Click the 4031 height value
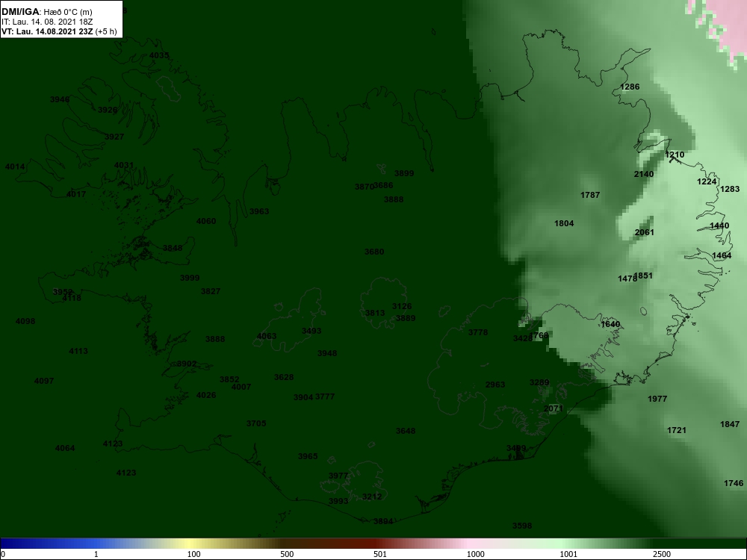747x560 pixels. pyautogui.click(x=124, y=165)
